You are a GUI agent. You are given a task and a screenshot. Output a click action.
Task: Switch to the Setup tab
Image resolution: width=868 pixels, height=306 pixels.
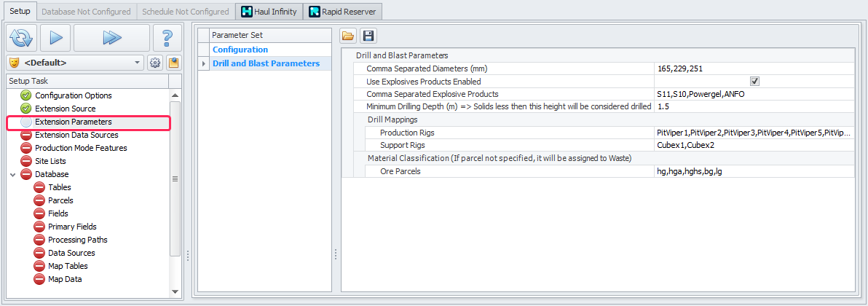(x=20, y=11)
